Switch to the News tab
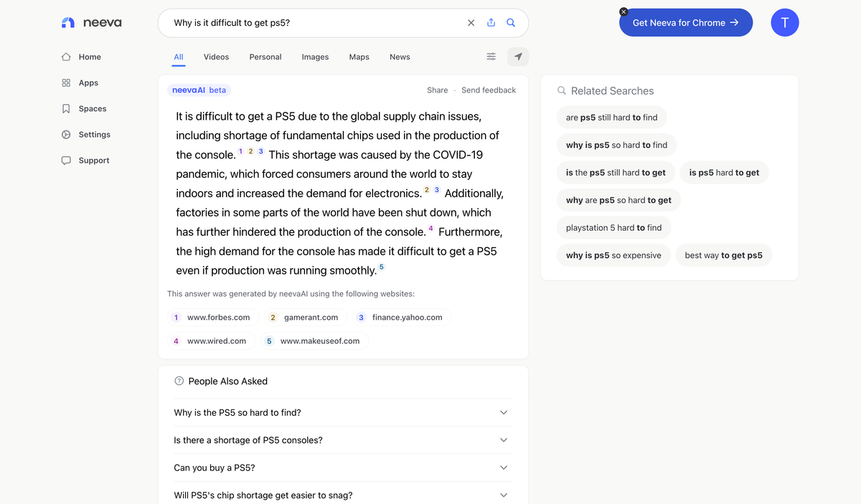Image resolution: width=861 pixels, height=504 pixels. pos(400,57)
